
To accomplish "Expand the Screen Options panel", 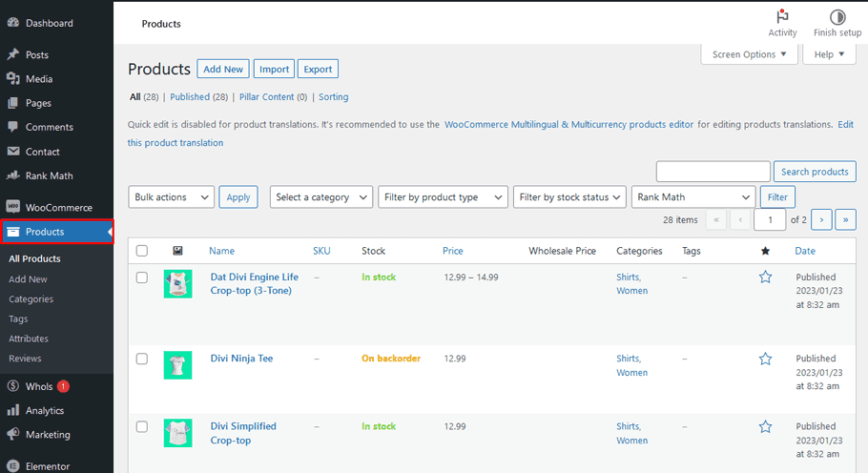I will coord(749,54).
